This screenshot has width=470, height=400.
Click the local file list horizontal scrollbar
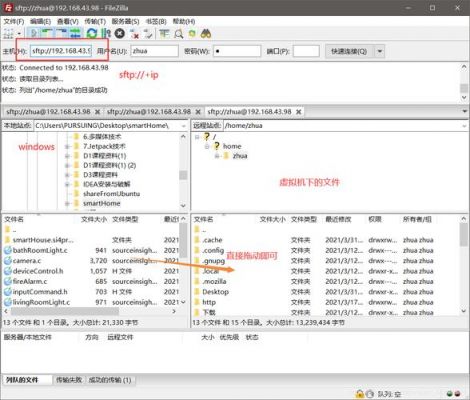[x=65, y=311]
